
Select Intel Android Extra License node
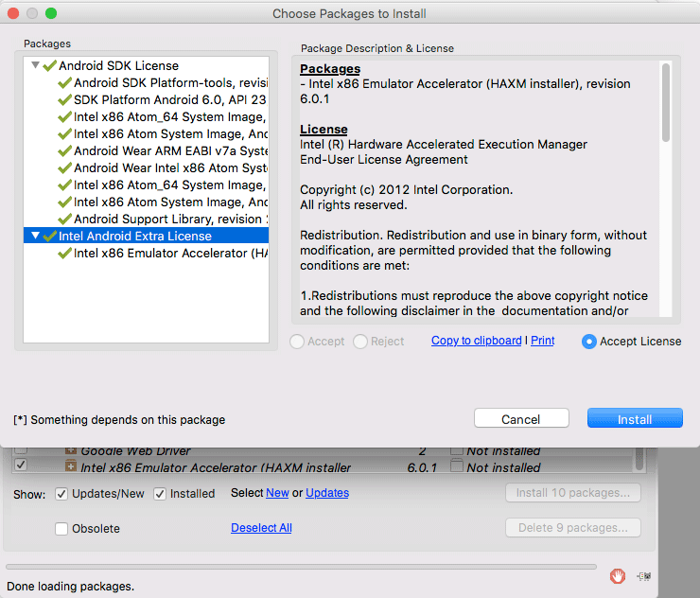[x=146, y=236]
